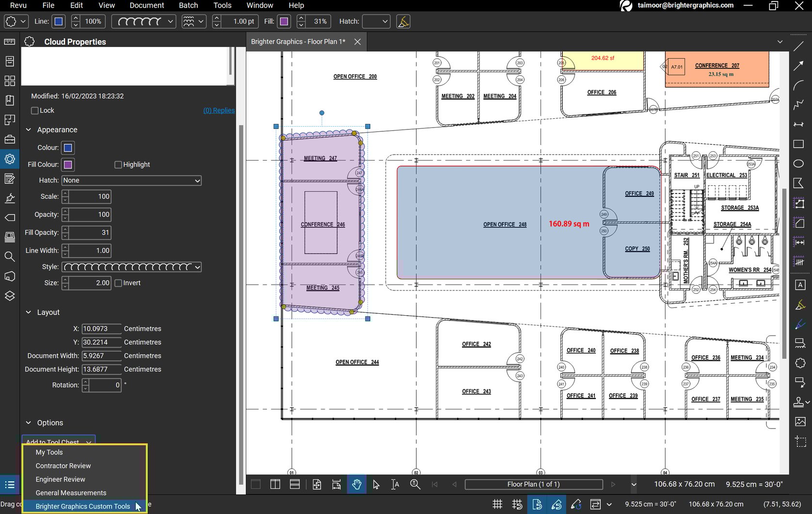The height and width of the screenshot is (514, 812).
Task: Change the Fill Colour swatch
Action: (x=67, y=164)
